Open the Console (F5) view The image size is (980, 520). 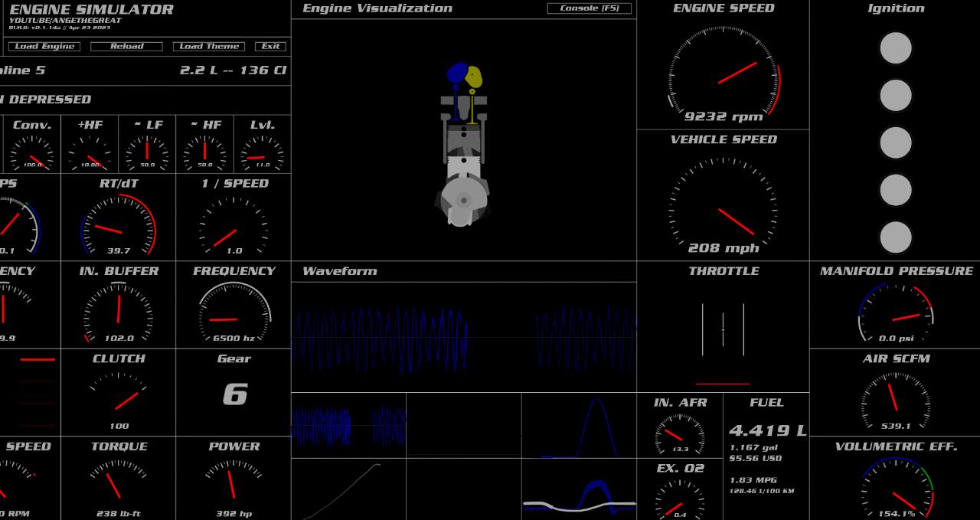(x=589, y=8)
